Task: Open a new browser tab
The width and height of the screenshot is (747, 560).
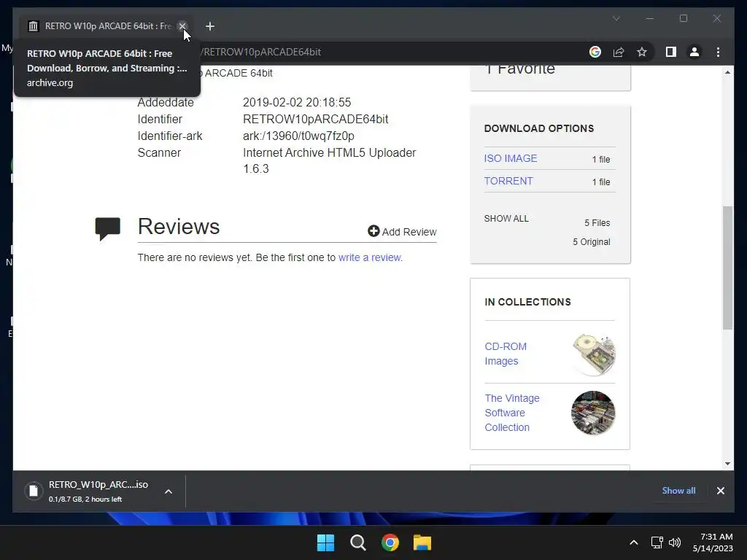Action: pyautogui.click(x=209, y=26)
